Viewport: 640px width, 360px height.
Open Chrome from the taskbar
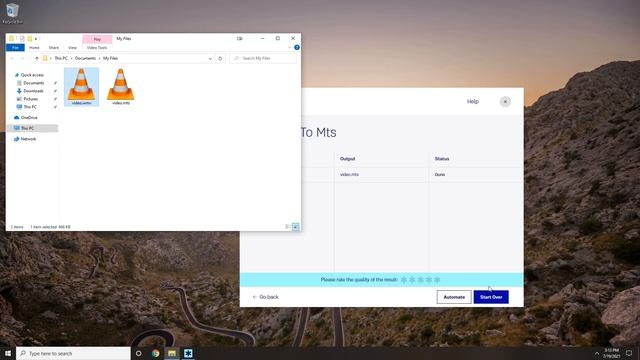pos(156,353)
